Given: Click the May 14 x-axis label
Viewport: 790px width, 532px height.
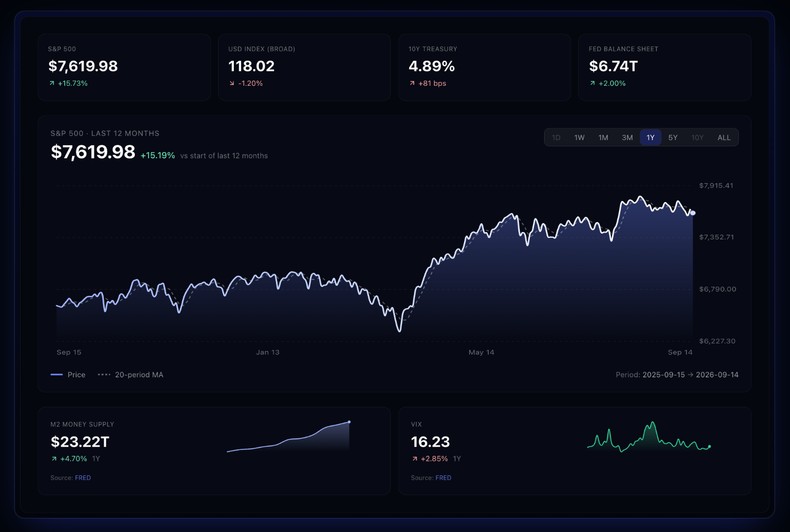Looking at the screenshot, I should pyautogui.click(x=481, y=353).
